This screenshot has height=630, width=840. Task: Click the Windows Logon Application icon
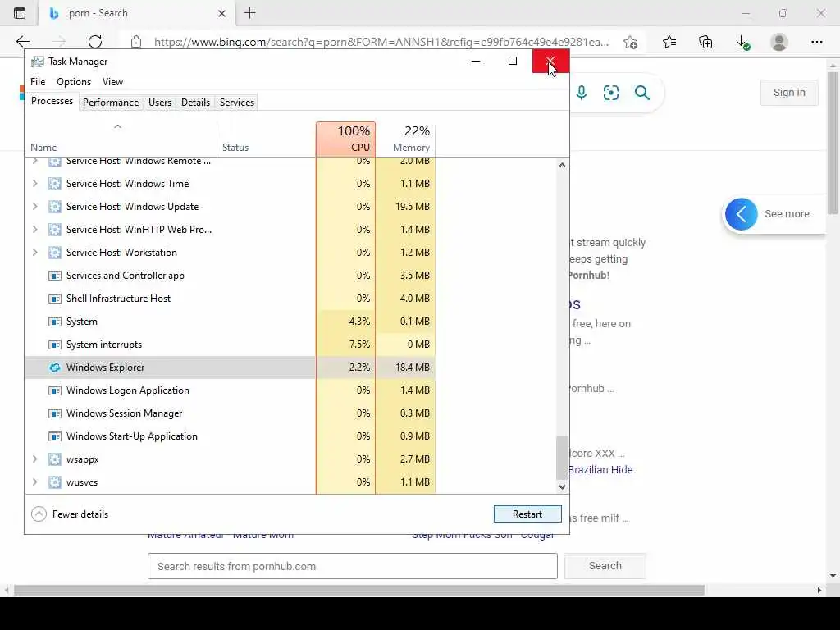55,390
